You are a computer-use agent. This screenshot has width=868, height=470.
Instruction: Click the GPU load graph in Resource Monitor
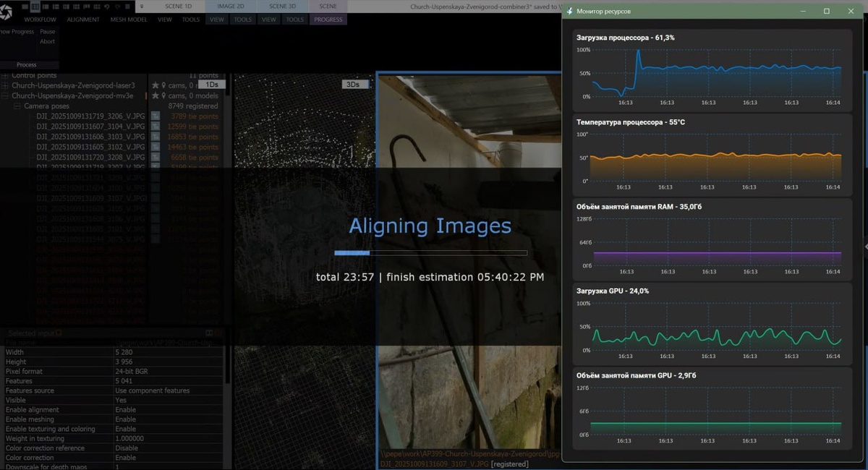[716, 327]
